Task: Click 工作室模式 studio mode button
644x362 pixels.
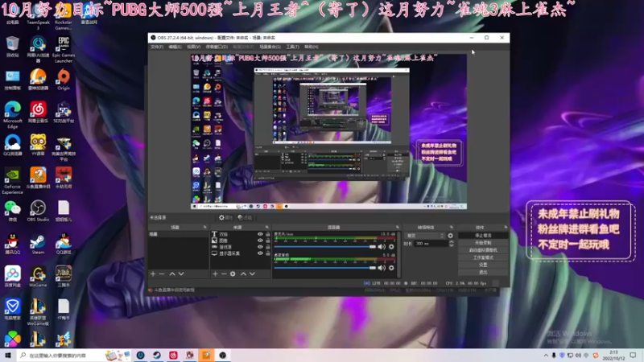Action: point(483,257)
